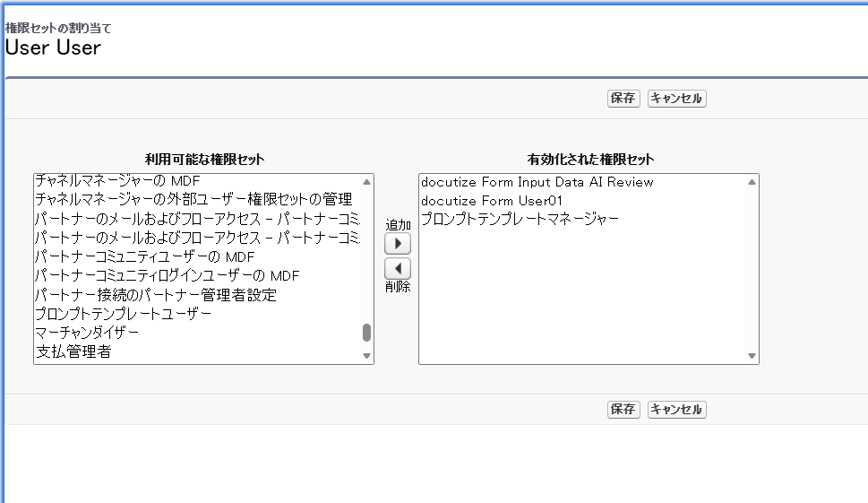The width and height of the screenshot is (868, 503).
Task: Select プロンプトテンプレートマネージャー in enabled list
Action: tap(583, 219)
